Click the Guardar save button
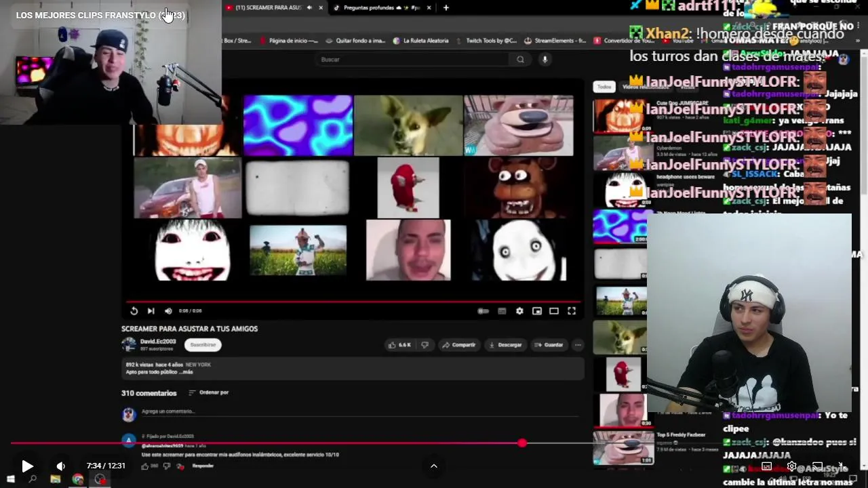 point(549,345)
